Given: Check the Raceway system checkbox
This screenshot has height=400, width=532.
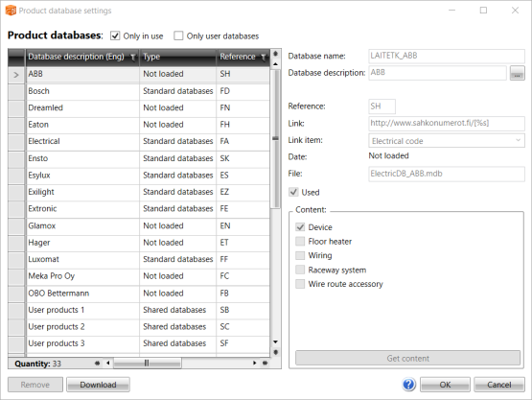Looking at the screenshot, I should [300, 270].
